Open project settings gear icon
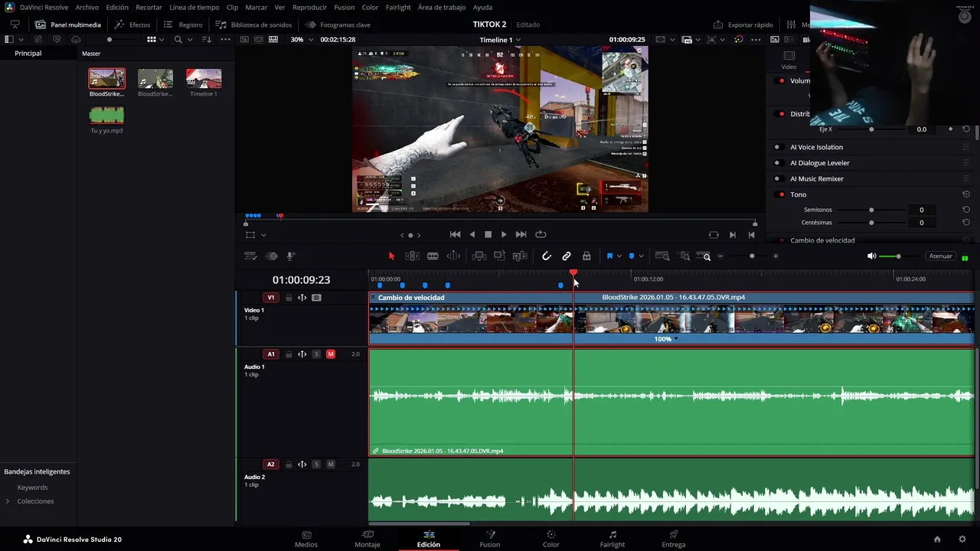This screenshot has height=551, width=980. pyautogui.click(x=962, y=540)
